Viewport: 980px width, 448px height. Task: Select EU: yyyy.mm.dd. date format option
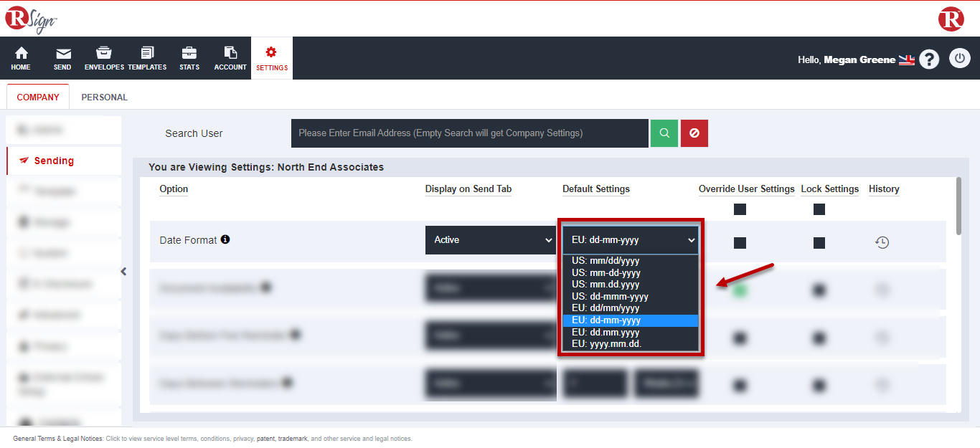tap(606, 344)
